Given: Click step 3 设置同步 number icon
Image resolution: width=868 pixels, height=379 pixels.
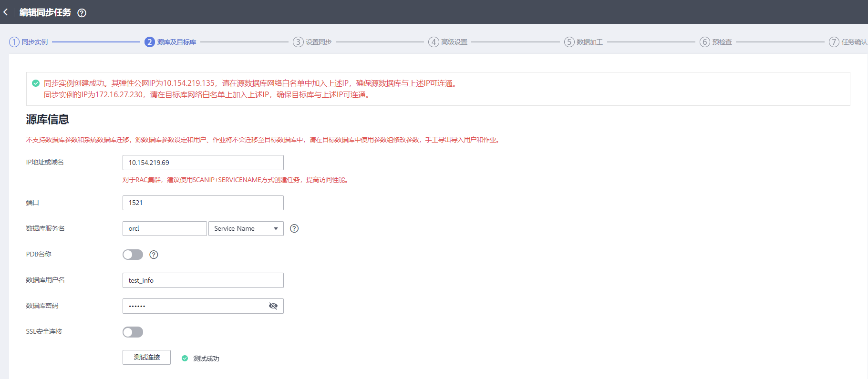Looking at the screenshot, I should (298, 42).
